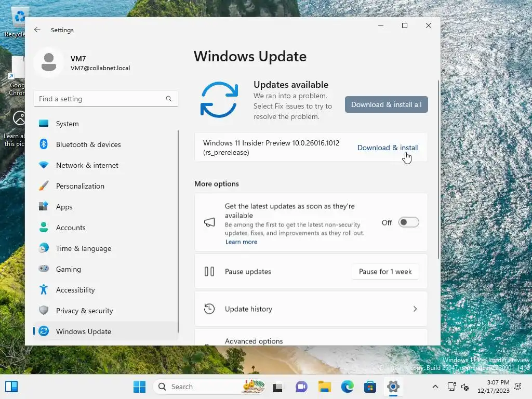
Task: Click the Recycle Bin desktop icon
Action: [15, 22]
